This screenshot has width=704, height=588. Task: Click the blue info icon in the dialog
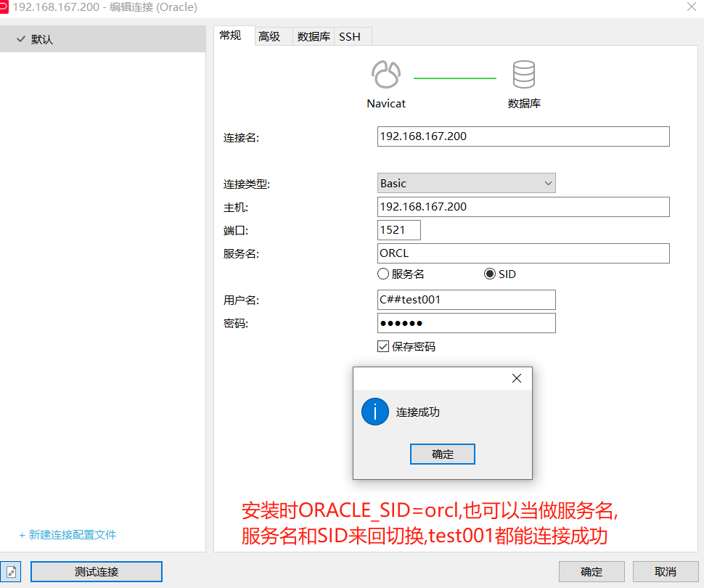click(375, 412)
